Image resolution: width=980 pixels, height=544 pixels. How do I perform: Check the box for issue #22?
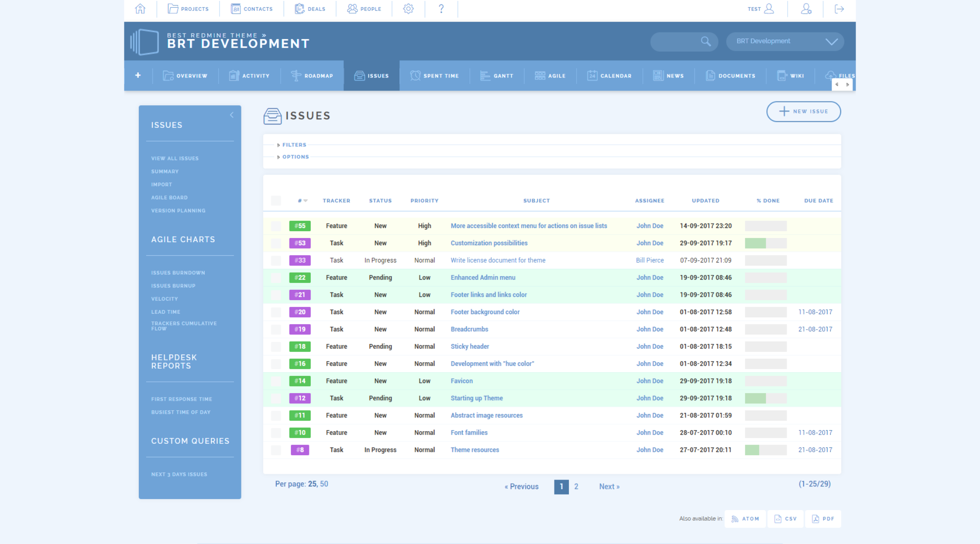click(276, 277)
